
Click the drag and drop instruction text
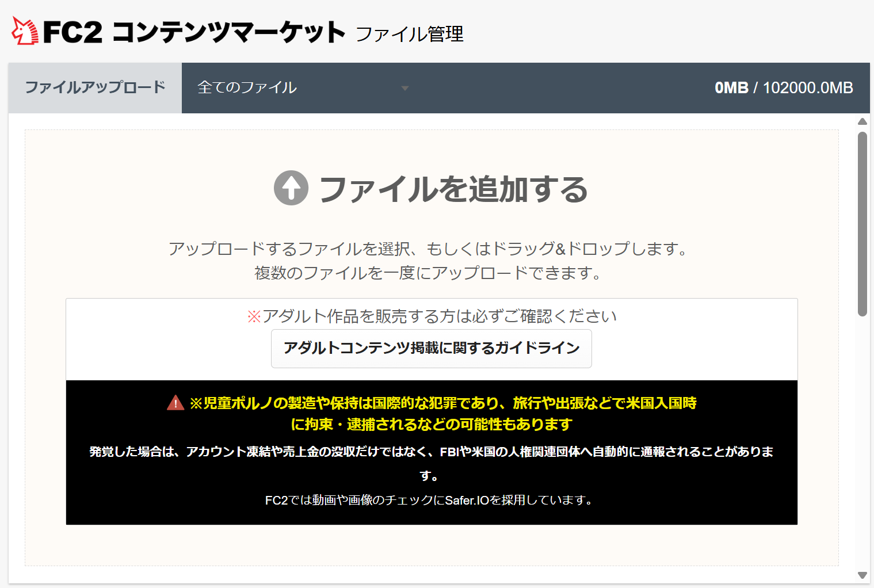(x=429, y=249)
